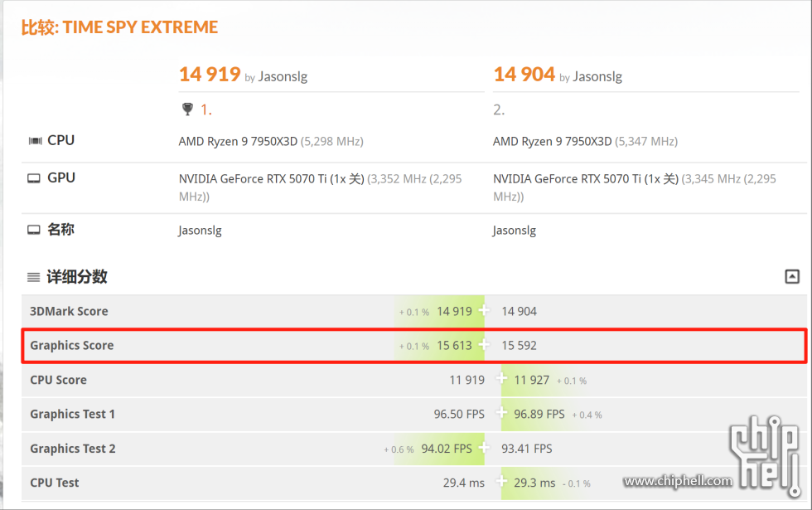Open Jasonslg profile beside 14 904
The height and width of the screenshot is (510, 812).
597,76
